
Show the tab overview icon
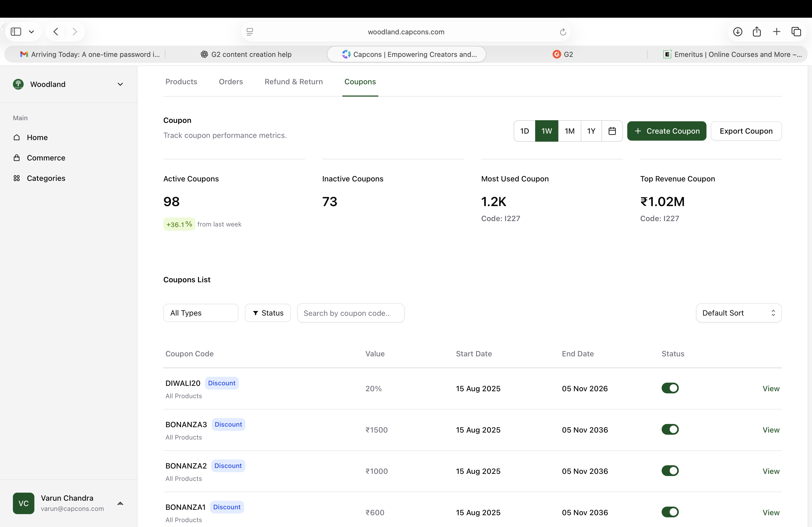click(796, 32)
